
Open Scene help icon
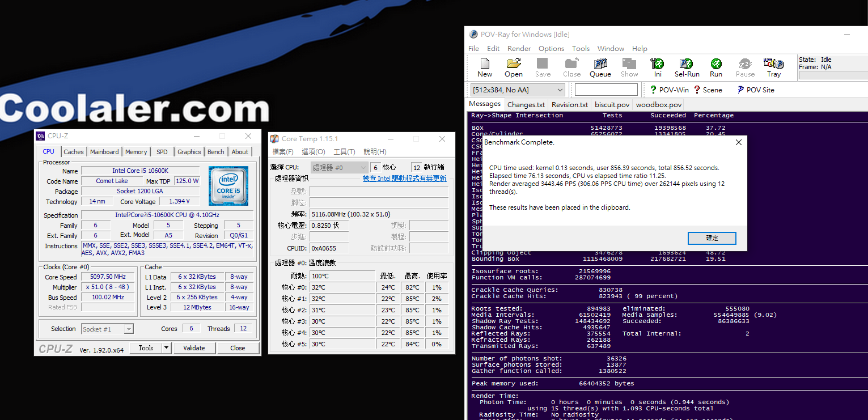click(x=697, y=90)
